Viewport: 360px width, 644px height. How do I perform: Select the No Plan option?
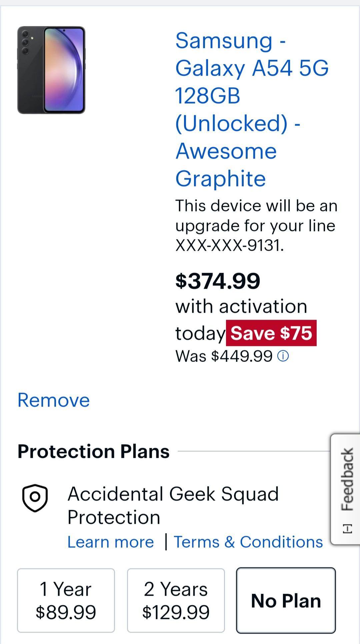pyautogui.click(x=286, y=600)
